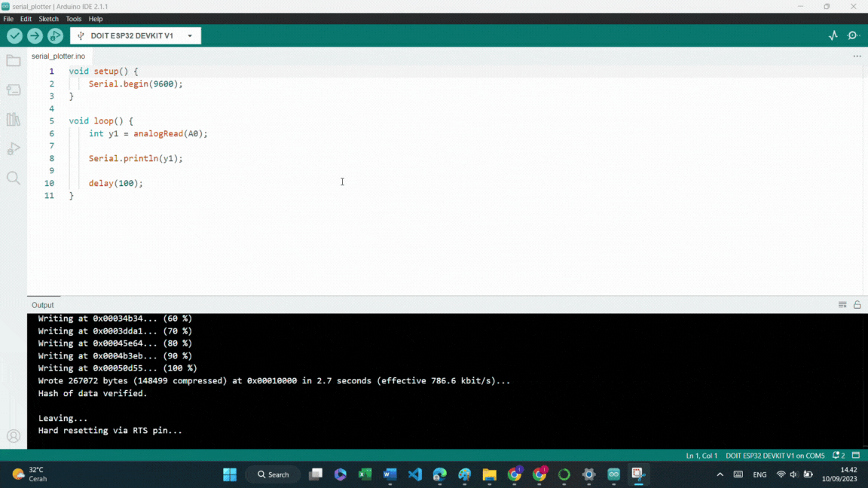Open Excel from the taskbar
The image size is (868, 488).
click(365, 474)
